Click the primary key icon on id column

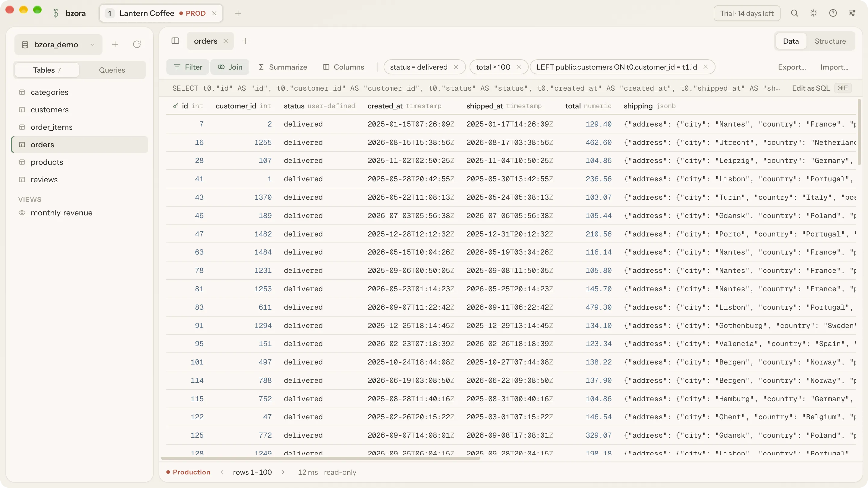coord(175,106)
